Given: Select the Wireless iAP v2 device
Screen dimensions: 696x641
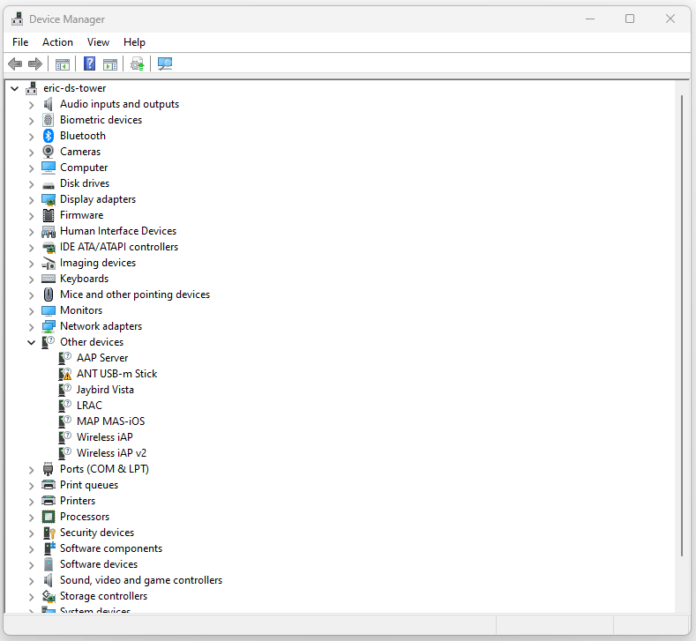Looking at the screenshot, I should click(x=111, y=453).
